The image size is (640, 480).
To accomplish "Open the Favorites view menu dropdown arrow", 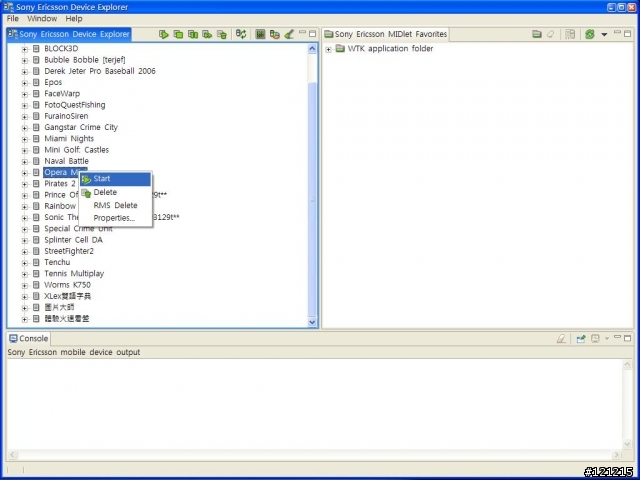I will pos(604,35).
